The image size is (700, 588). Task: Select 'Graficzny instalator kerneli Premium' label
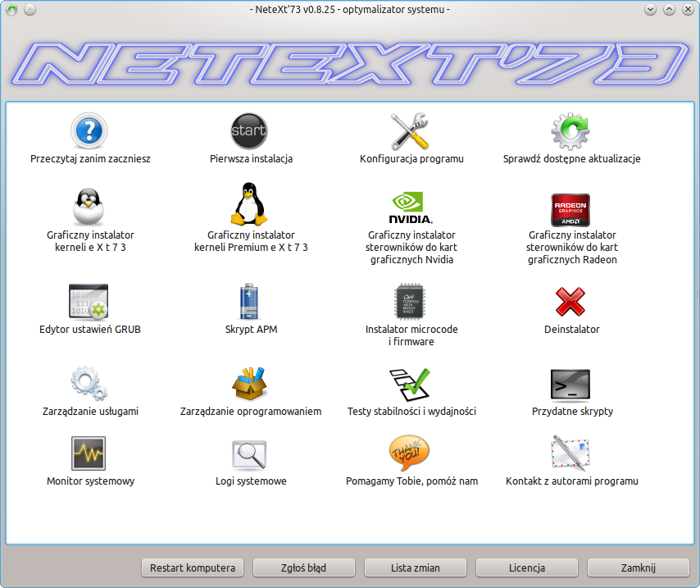point(251,241)
